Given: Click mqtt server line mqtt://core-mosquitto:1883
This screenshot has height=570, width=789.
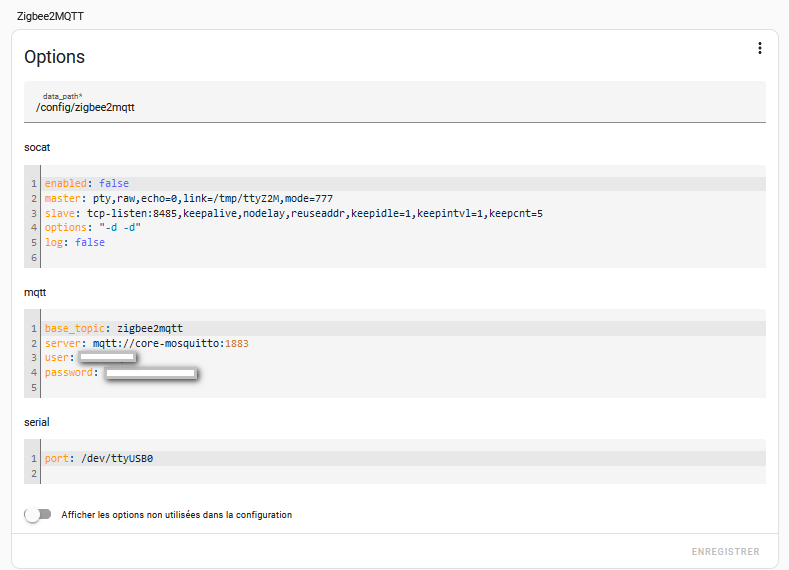Looking at the screenshot, I should (403, 343).
